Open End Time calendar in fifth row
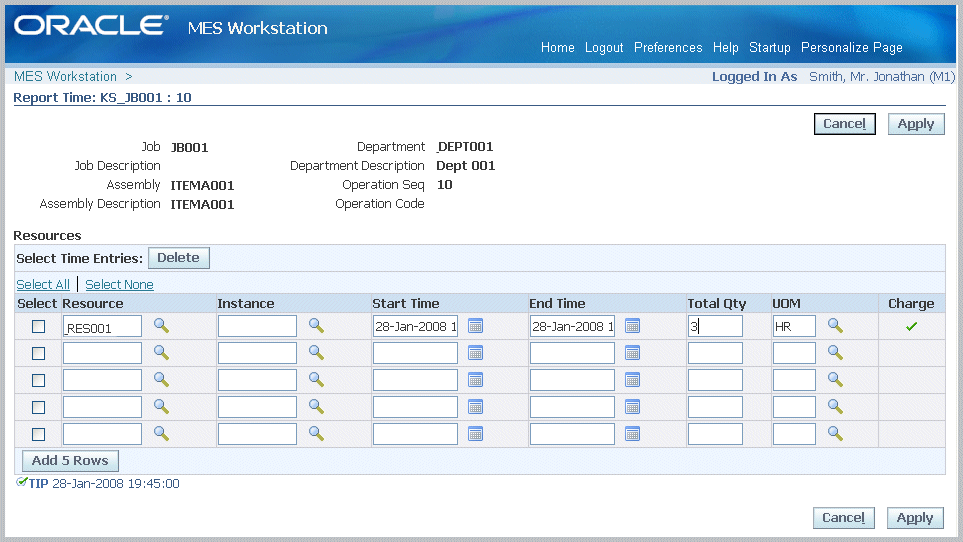 click(x=633, y=434)
